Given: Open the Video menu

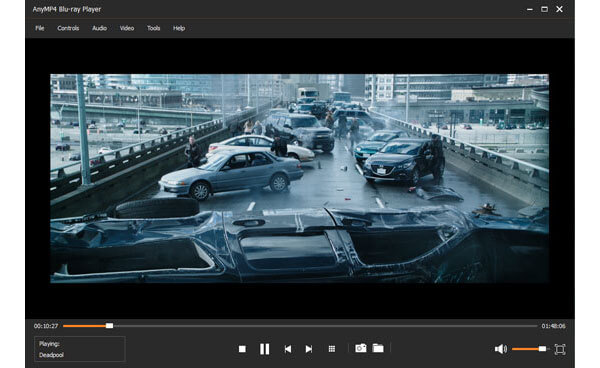Looking at the screenshot, I should coord(127,28).
